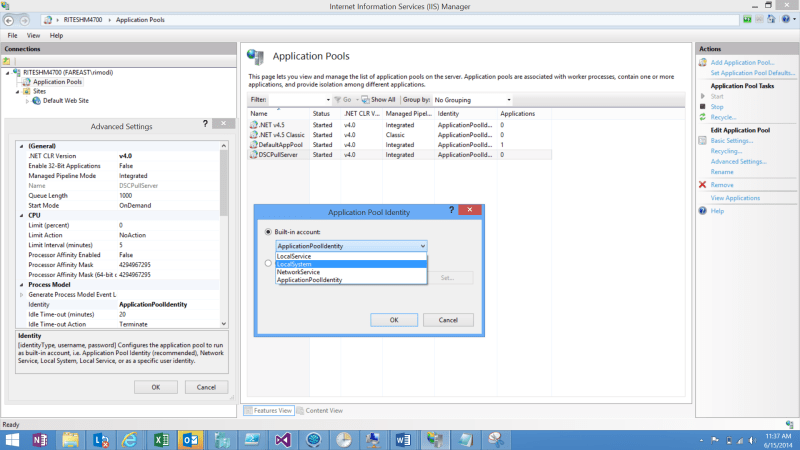Click the Show All toolbar button
This screenshot has width=800, height=450.
(379, 100)
